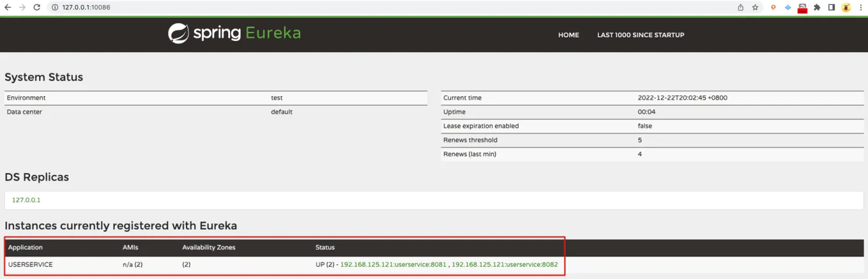Viewport: 868px width, 279px height.
Task: Select the Lease expiration enabled label
Action: [481, 126]
